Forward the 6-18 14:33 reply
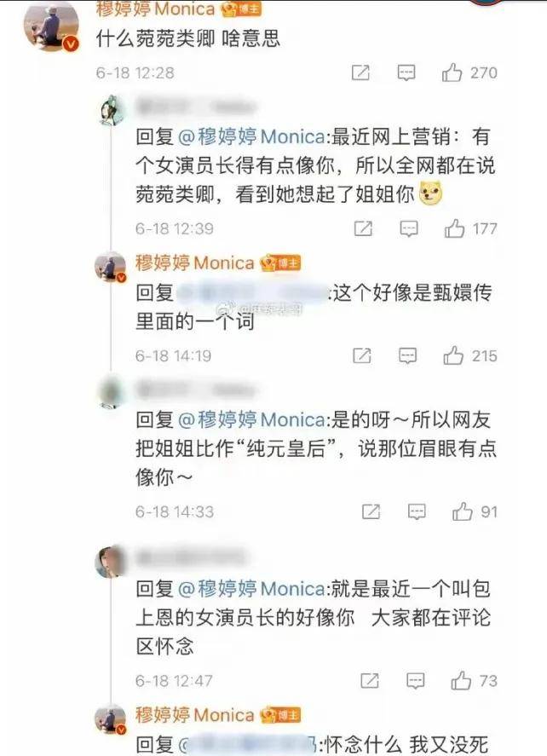This screenshot has width=547, height=756. click(x=371, y=511)
